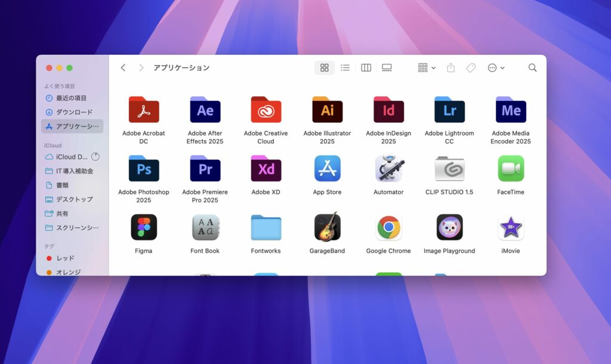Open the group-by dropdown in toolbar
The width and height of the screenshot is (611, 364).
pyautogui.click(x=426, y=68)
